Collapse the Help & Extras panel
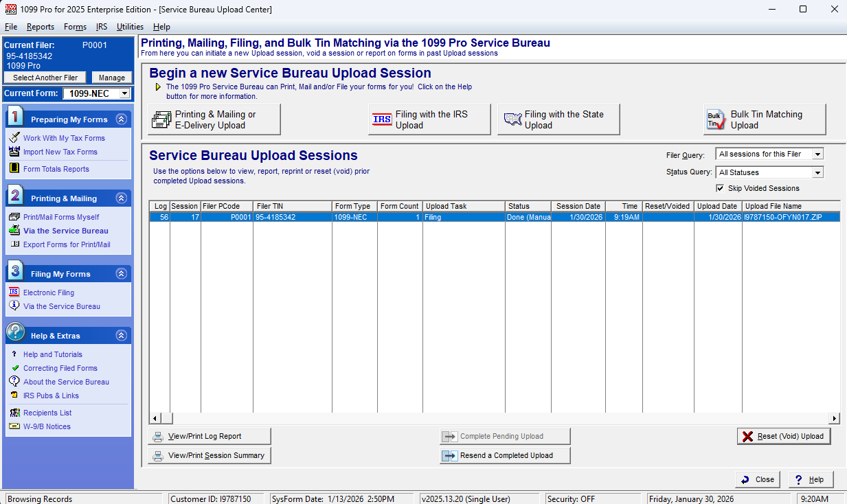 pyautogui.click(x=122, y=336)
